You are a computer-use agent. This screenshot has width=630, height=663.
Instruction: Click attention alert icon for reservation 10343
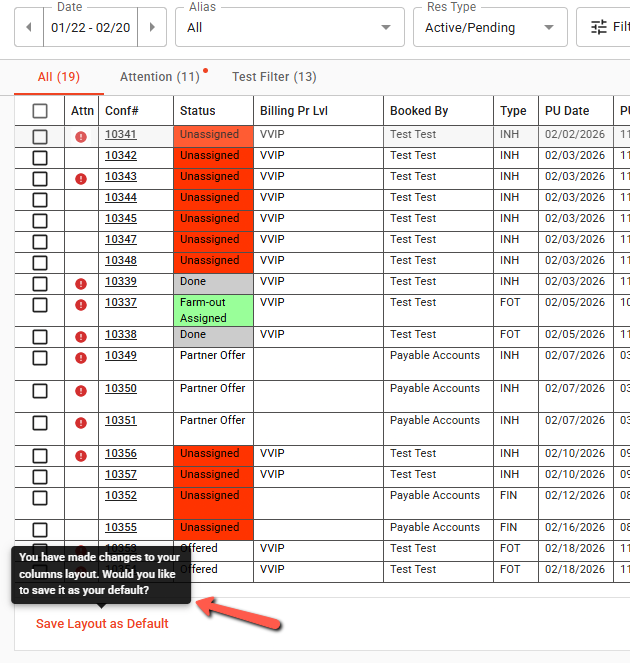point(81,178)
